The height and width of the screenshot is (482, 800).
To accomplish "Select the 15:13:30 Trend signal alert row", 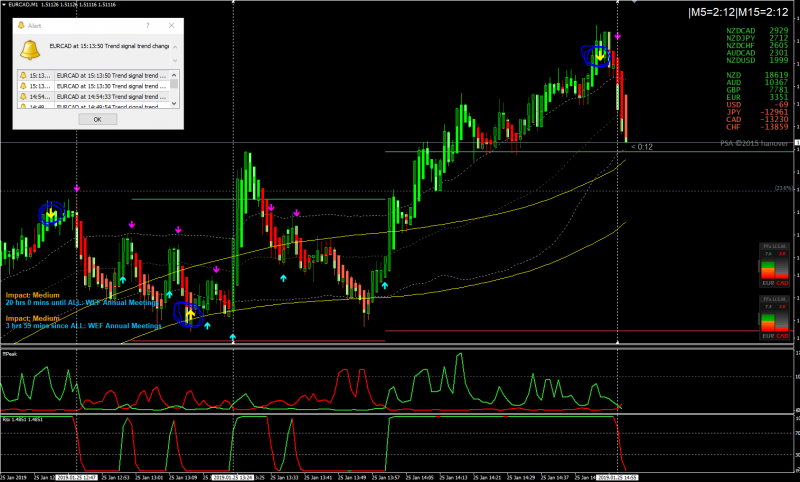I will coord(94,86).
